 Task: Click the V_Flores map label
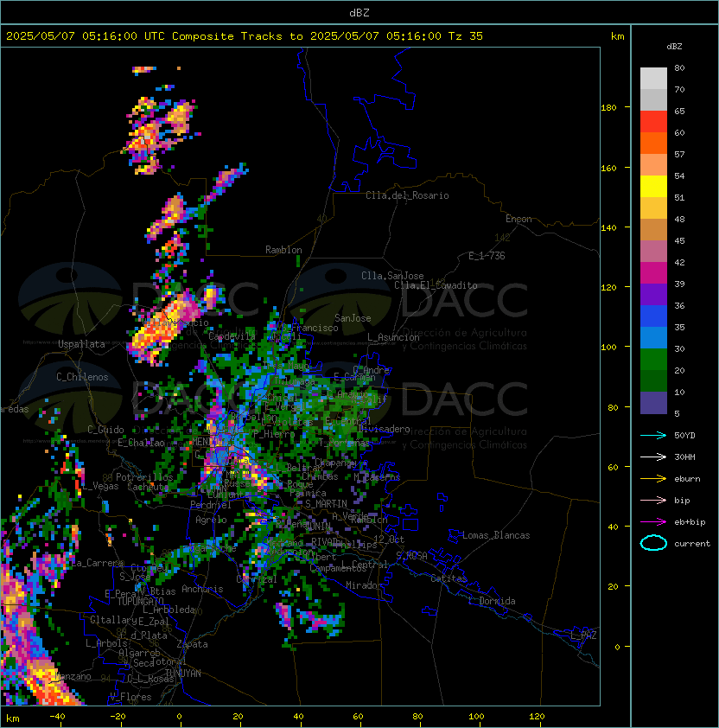point(130,697)
